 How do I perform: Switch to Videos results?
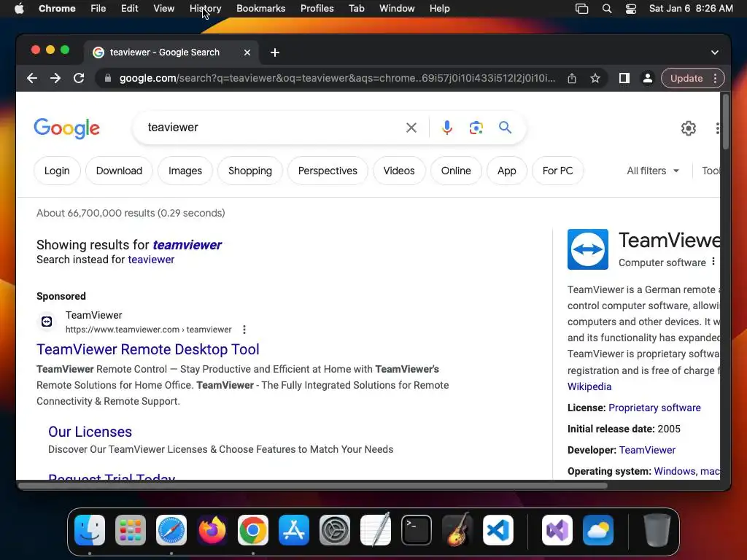(399, 171)
